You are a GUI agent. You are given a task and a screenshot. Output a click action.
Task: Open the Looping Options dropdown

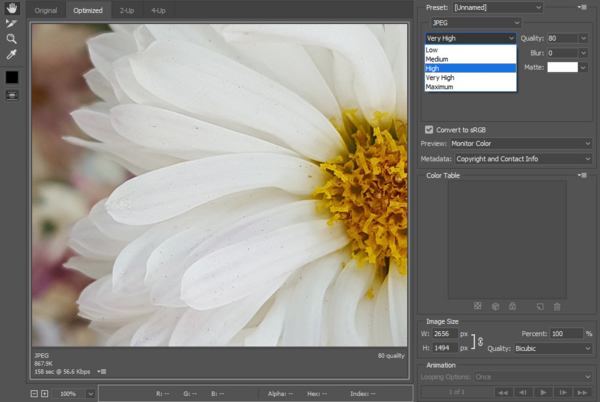pos(533,377)
